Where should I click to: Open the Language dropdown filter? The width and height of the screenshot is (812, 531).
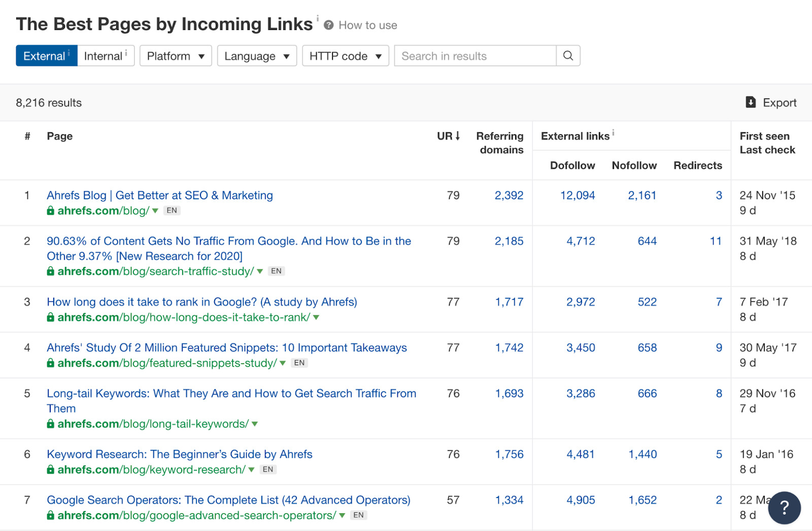257,56
